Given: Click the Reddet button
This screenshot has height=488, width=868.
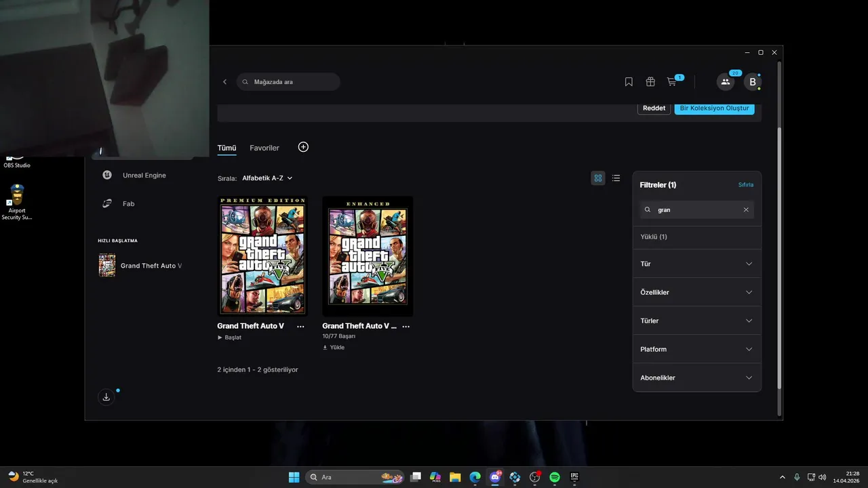Looking at the screenshot, I should coord(654,108).
